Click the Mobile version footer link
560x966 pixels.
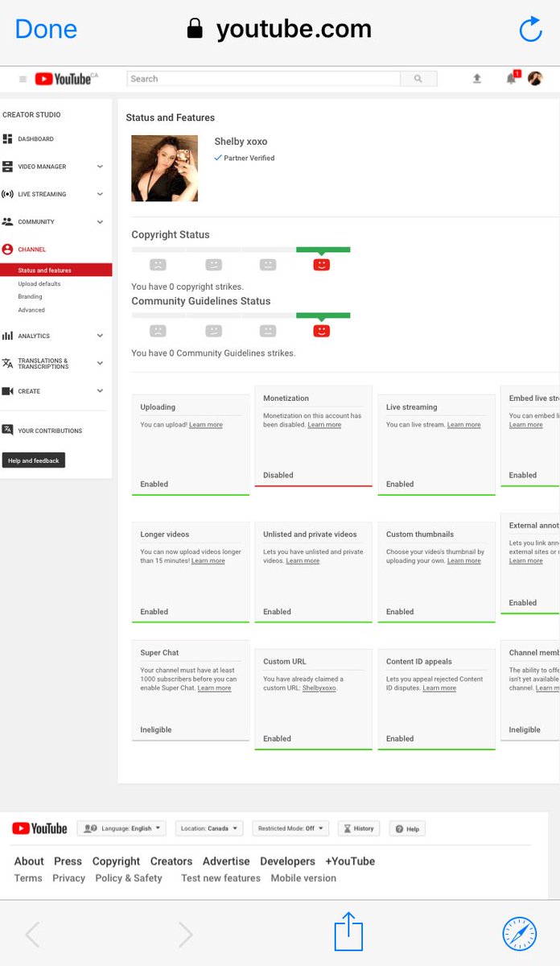click(x=303, y=878)
